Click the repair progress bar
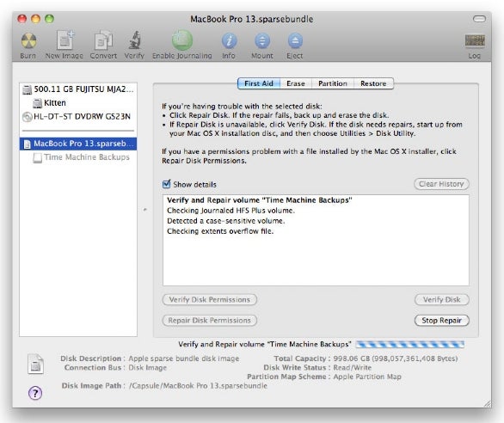The height and width of the screenshot is (423, 504). tap(409, 344)
